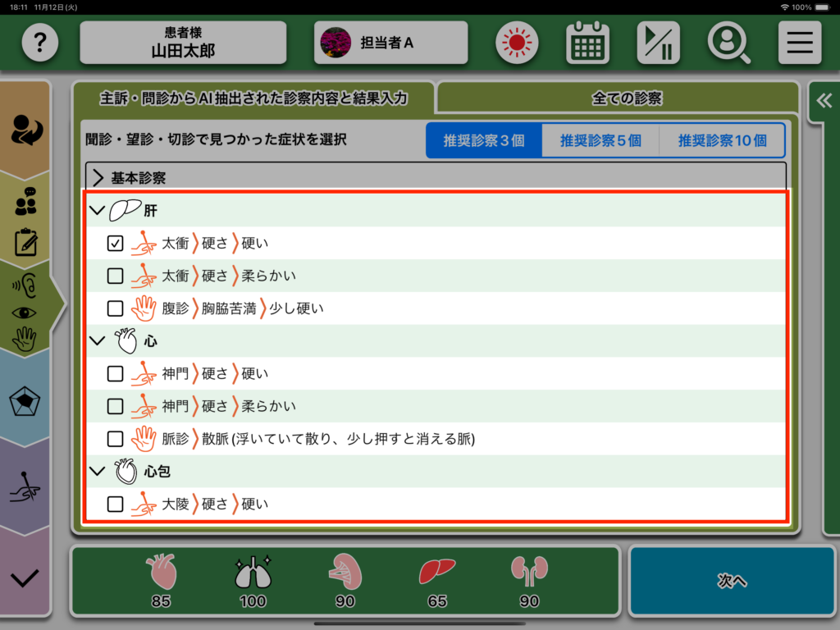This screenshot has height=630, width=840.
Task: Expand the right side panel double-chevron
Action: click(x=823, y=101)
